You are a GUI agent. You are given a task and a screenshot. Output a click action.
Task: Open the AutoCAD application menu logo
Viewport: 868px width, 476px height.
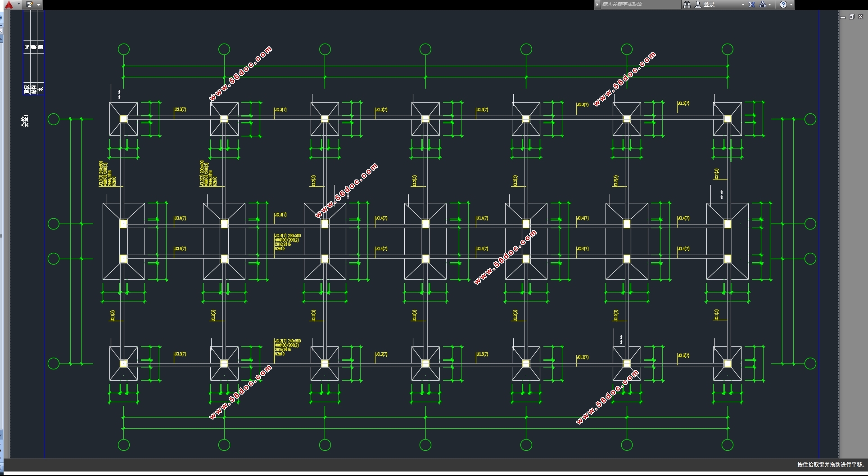(9, 4)
